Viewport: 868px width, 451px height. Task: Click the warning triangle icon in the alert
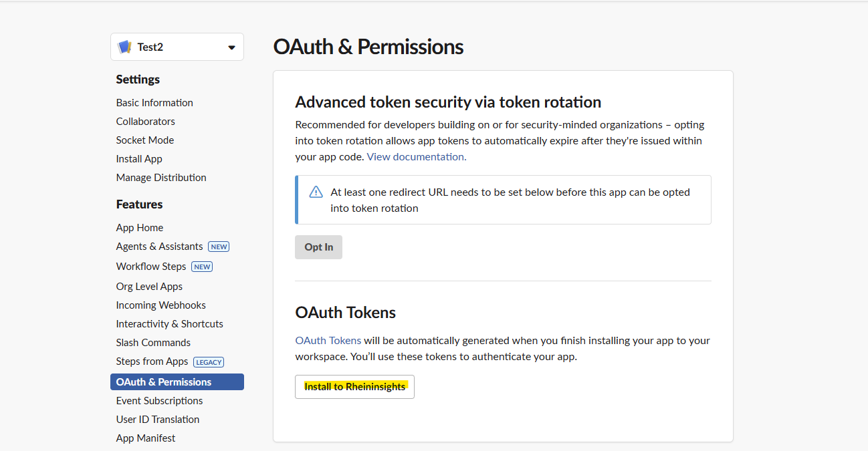click(316, 192)
